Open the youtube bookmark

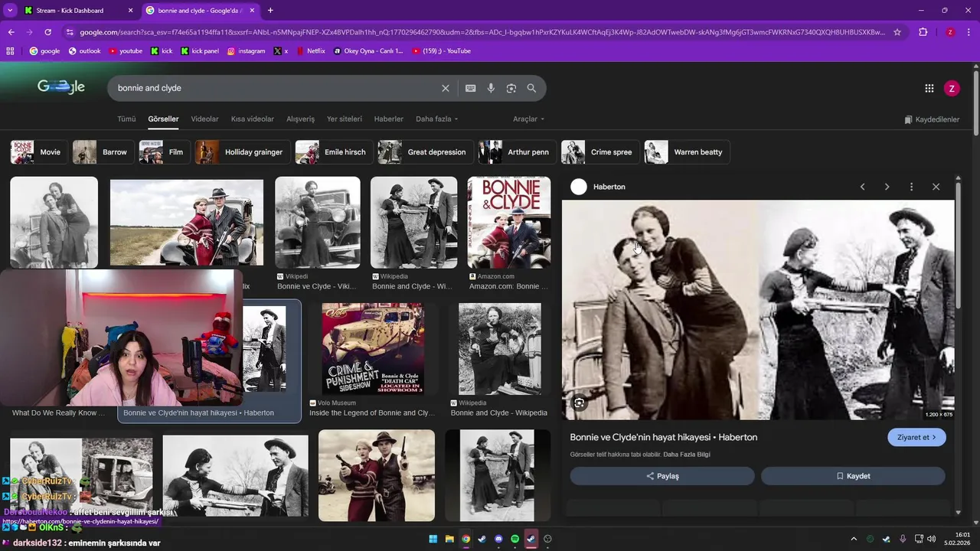click(x=126, y=51)
